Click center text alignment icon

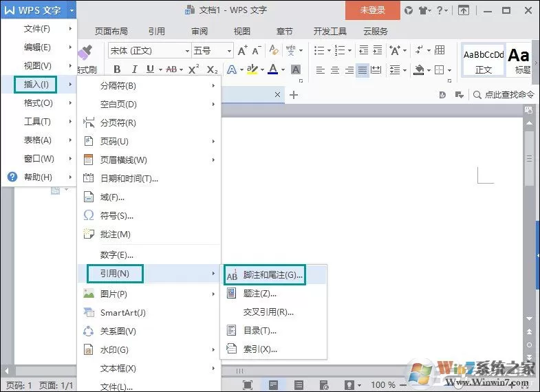(335, 70)
